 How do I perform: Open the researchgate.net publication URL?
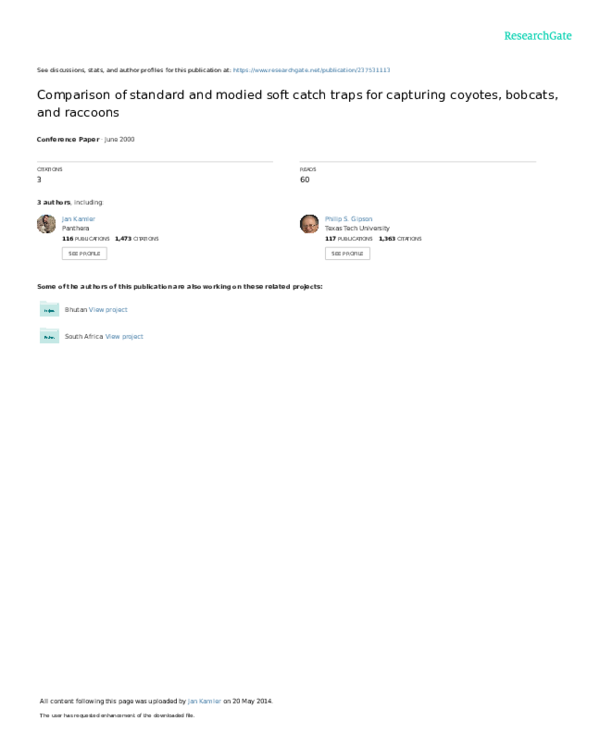pyautogui.click(x=311, y=70)
